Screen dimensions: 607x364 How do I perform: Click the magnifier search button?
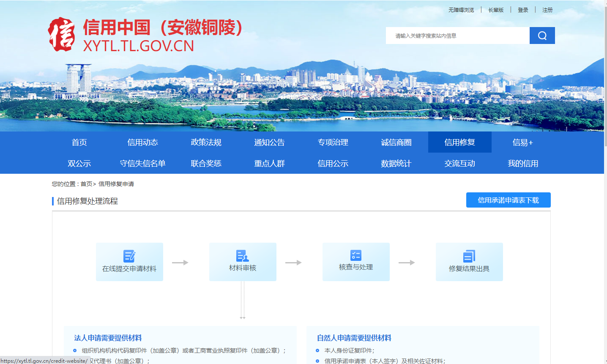click(542, 36)
